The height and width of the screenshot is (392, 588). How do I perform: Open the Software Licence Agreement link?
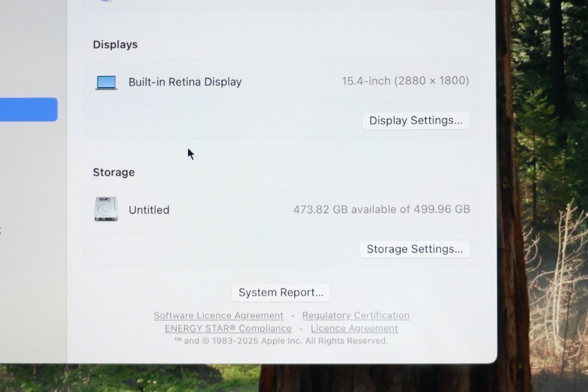[x=219, y=316]
